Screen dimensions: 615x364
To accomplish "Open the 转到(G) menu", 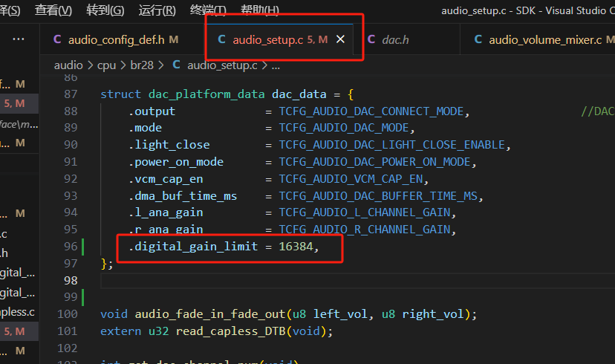I will [x=105, y=10].
